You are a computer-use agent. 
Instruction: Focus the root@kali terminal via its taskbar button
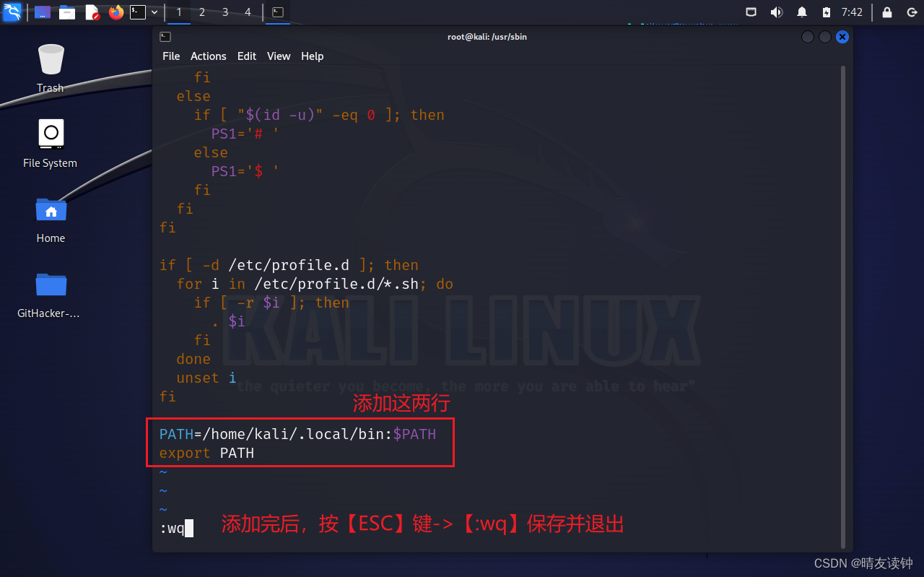(x=278, y=12)
